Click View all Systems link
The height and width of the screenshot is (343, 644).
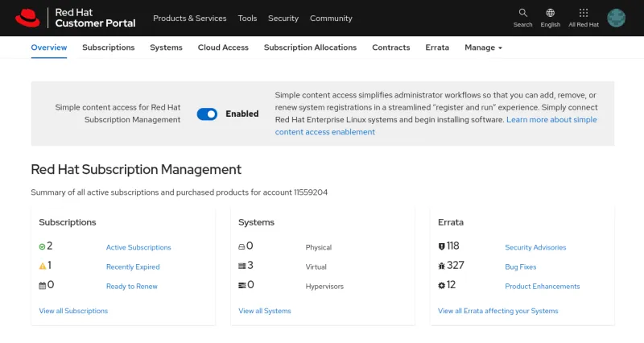265,311
